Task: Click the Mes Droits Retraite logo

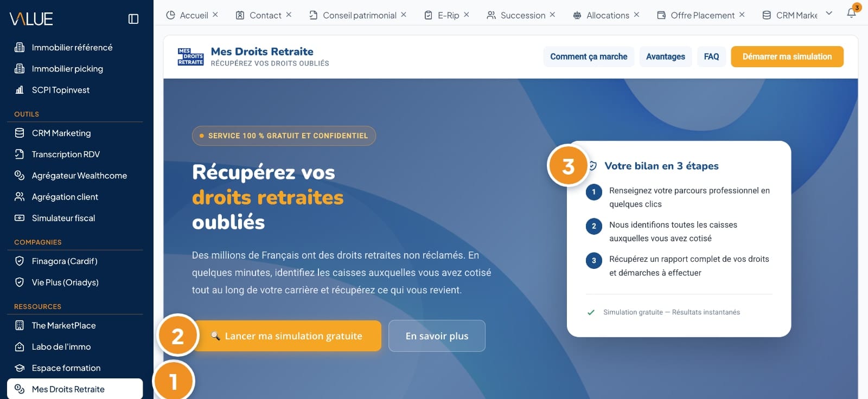Action: coord(190,56)
